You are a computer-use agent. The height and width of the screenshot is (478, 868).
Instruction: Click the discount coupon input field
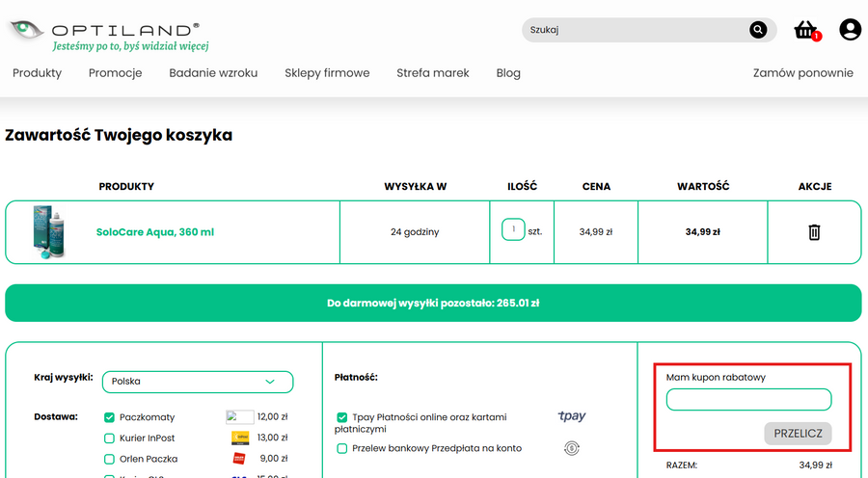[x=748, y=400]
